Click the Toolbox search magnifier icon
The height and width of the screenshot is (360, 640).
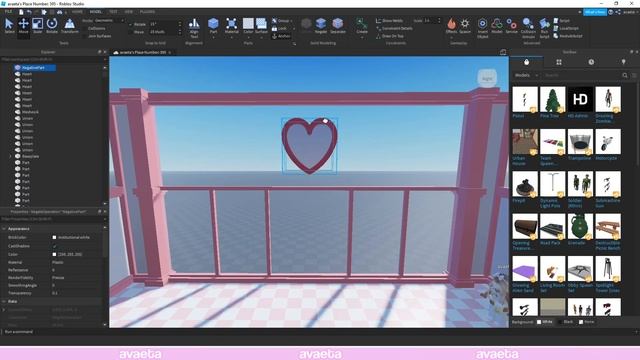click(x=625, y=75)
